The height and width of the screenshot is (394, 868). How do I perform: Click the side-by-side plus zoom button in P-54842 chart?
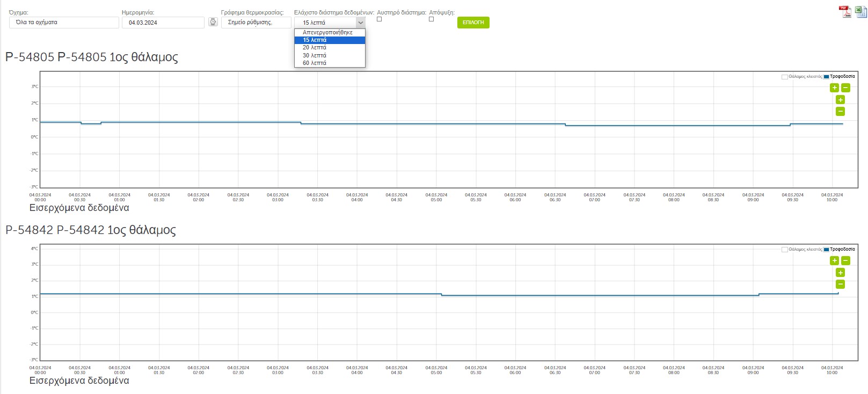tap(834, 260)
